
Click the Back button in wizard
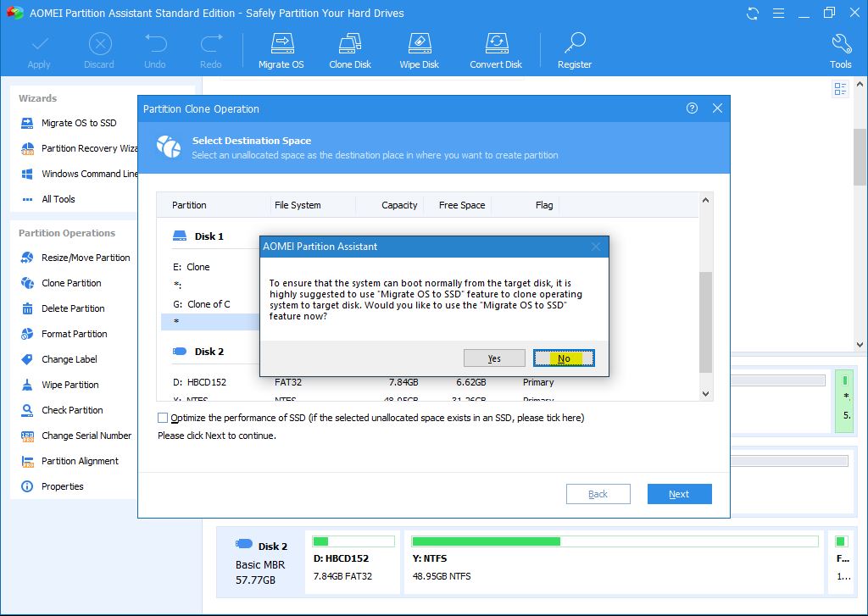point(598,494)
